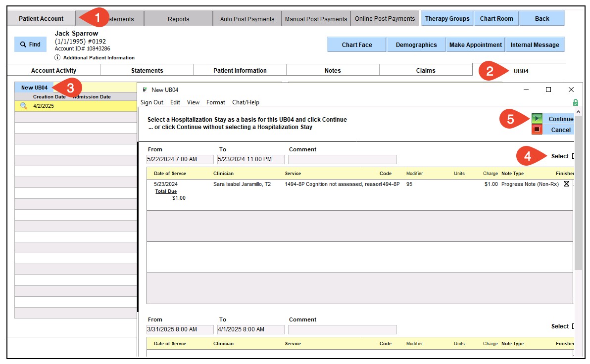Image resolution: width=590 pixels, height=364 pixels.
Task: Open the Edit menu
Action: (x=175, y=102)
